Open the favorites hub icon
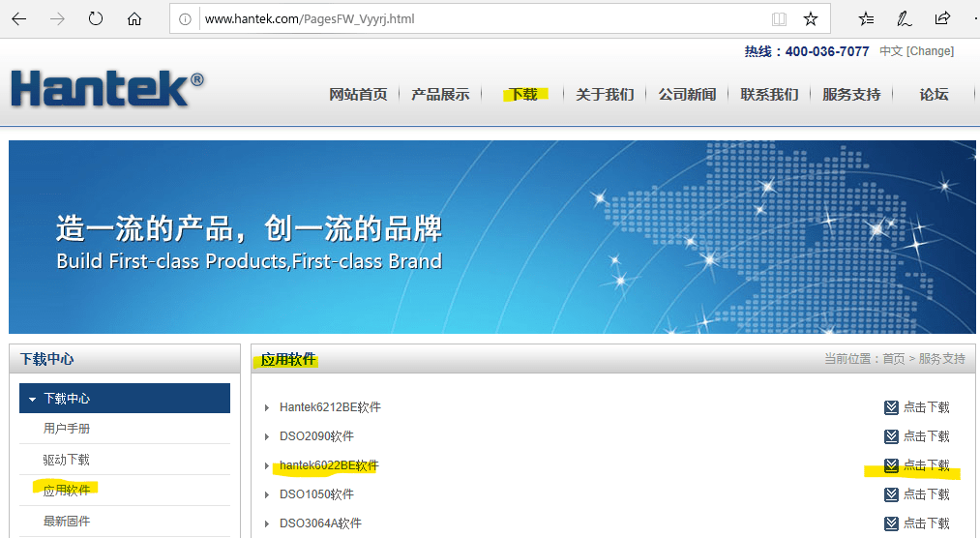980x538 pixels. tap(866, 18)
